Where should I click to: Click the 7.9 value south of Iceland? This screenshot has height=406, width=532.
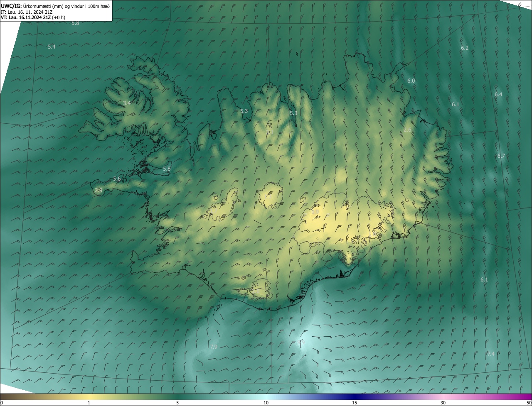click(214, 347)
